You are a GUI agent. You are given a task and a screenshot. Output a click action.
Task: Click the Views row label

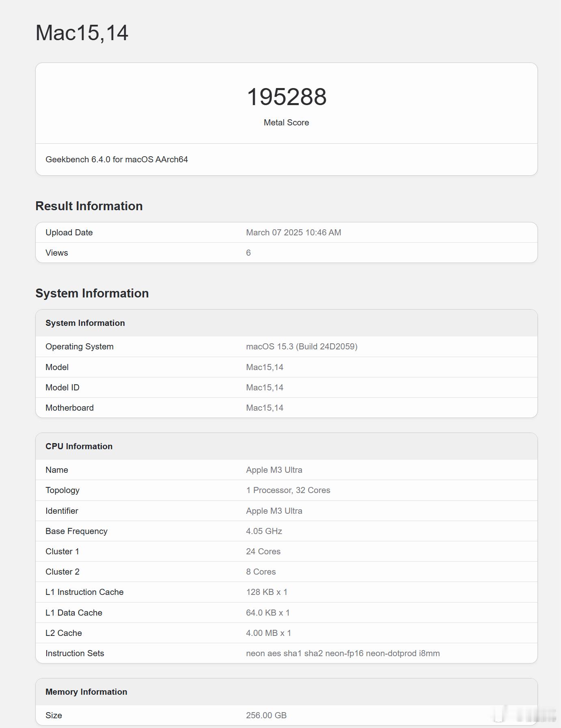point(57,253)
